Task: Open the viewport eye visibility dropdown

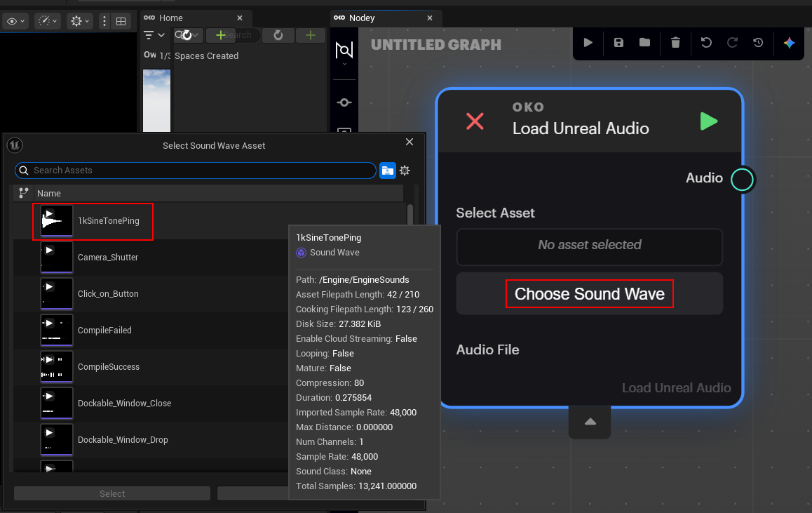Action: [15, 21]
